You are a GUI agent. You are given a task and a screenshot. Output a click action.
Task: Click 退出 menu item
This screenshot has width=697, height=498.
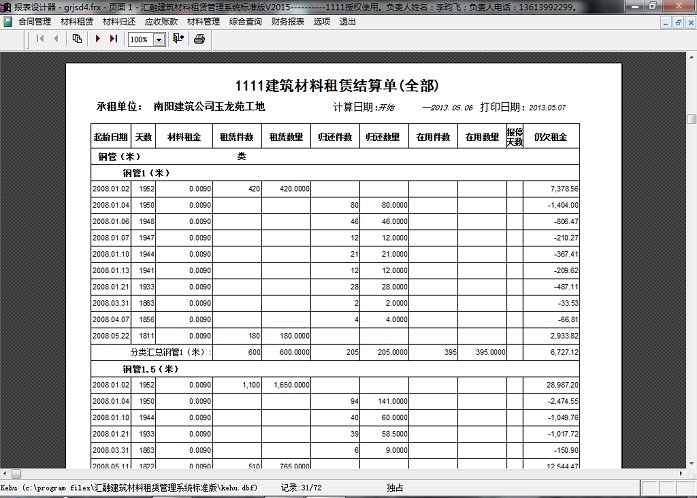coord(348,21)
